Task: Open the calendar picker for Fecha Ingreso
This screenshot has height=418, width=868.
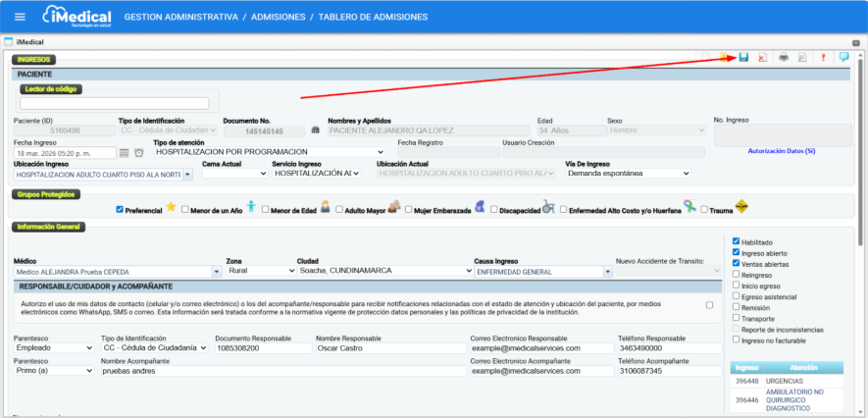Action: (x=125, y=152)
